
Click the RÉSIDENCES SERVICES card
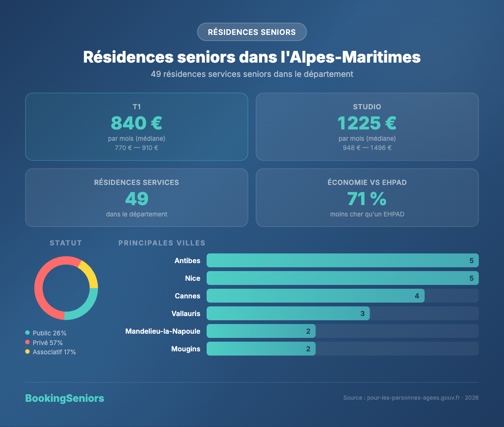coord(136,198)
